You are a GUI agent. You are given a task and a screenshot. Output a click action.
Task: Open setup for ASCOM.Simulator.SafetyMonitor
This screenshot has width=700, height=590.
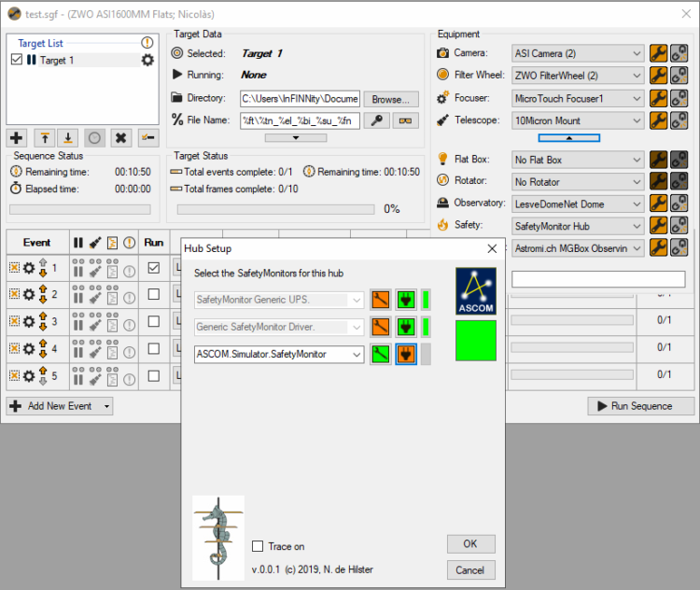click(x=381, y=354)
